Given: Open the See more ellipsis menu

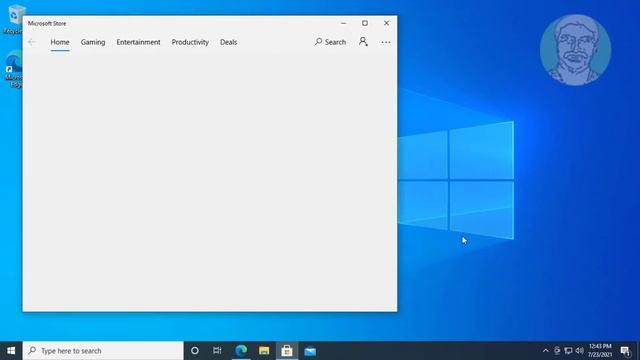Looking at the screenshot, I should (x=386, y=42).
